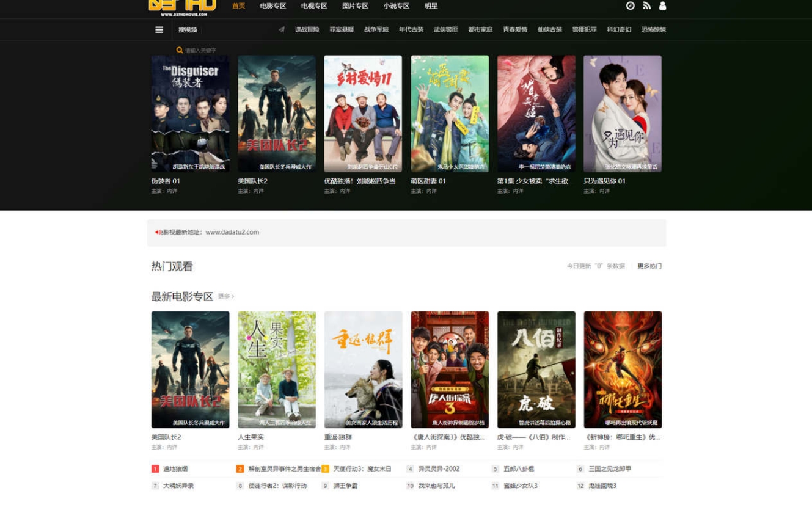Viewport: 812px width, 510px height.
Task: Open the 人生果实 movie poster
Action: click(277, 370)
